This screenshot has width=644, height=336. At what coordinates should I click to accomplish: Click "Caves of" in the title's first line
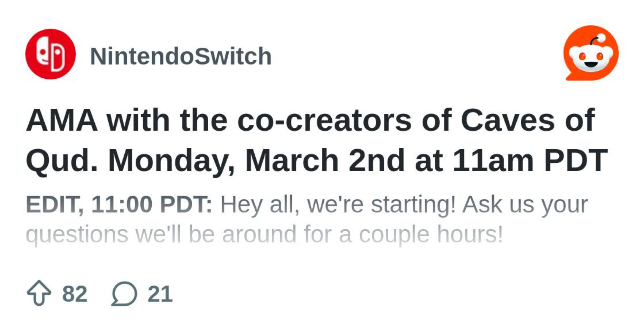click(527, 121)
